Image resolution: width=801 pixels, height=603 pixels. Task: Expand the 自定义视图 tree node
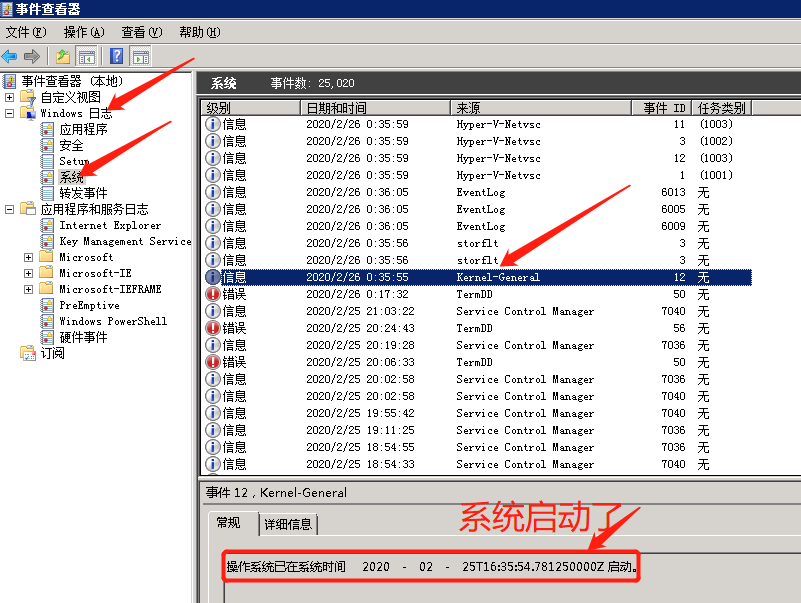(x=9, y=97)
